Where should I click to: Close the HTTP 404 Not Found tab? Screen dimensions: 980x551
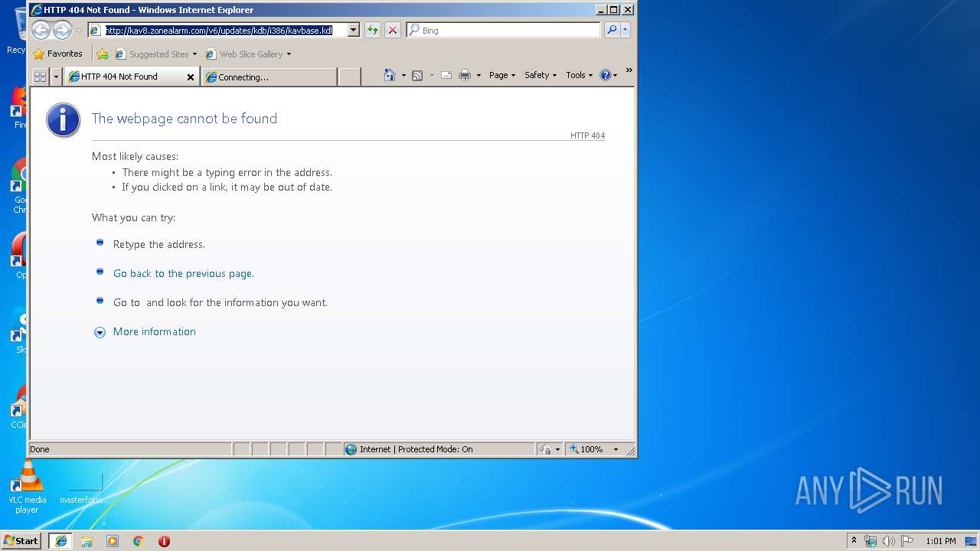(191, 77)
